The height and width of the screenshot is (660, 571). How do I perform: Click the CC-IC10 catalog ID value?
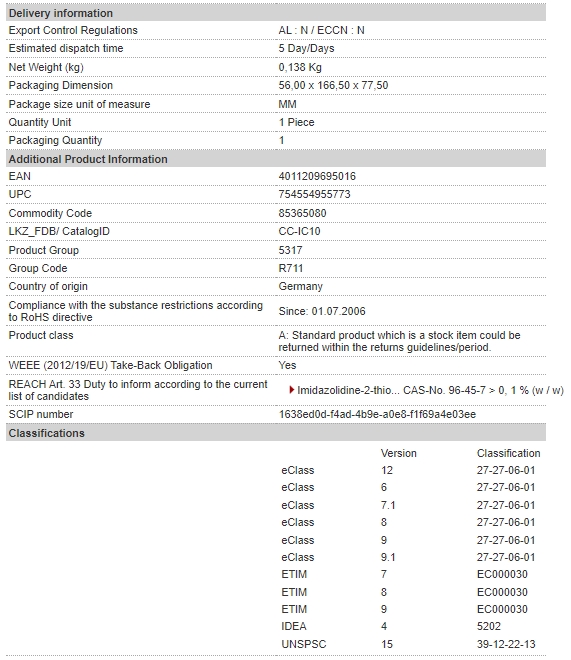(299, 232)
